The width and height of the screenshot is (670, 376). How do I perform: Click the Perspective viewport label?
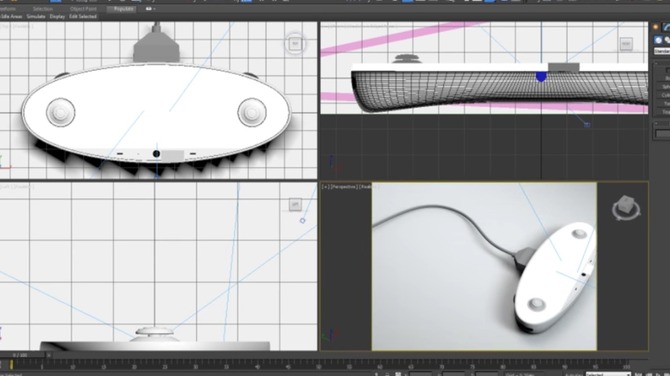pyautogui.click(x=344, y=187)
